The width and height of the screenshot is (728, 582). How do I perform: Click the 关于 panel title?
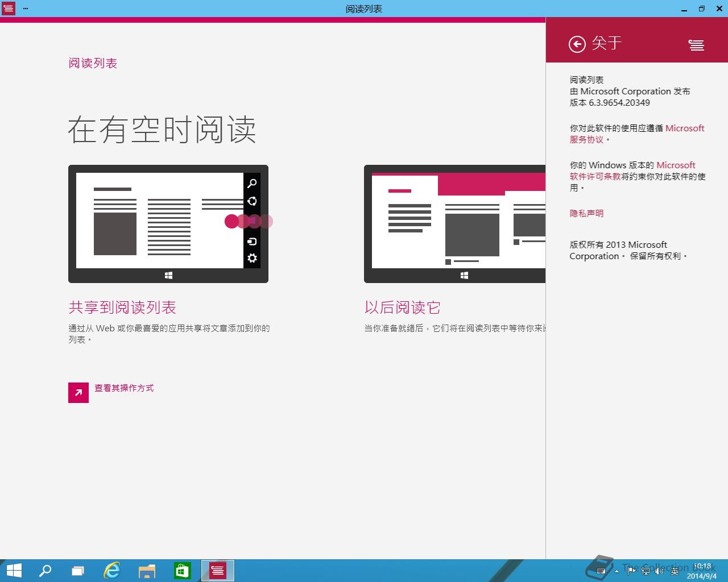tap(607, 43)
